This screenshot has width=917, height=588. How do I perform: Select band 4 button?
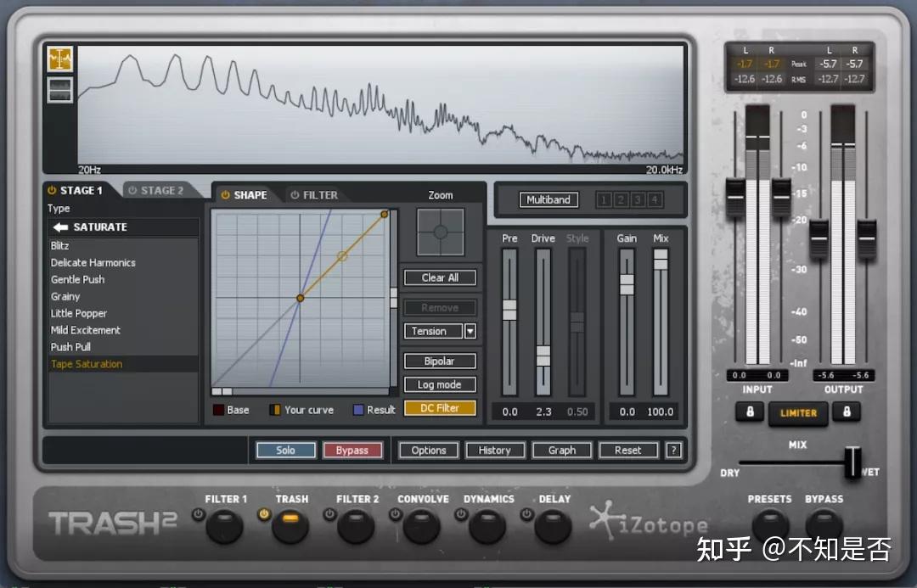[x=655, y=200]
